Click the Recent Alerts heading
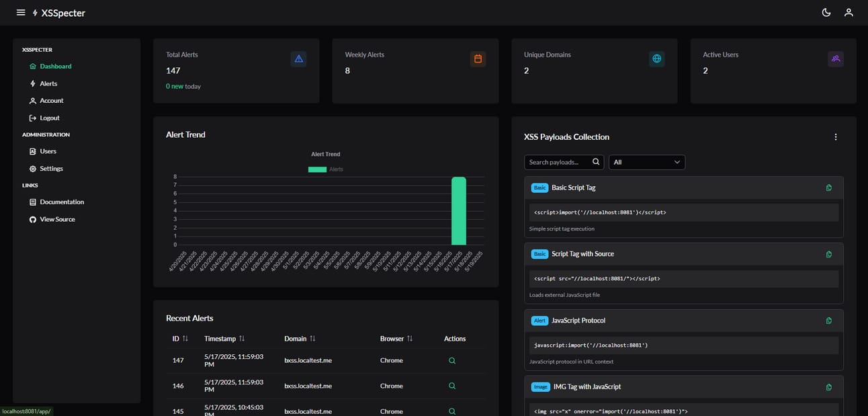The image size is (868, 416). tap(189, 318)
